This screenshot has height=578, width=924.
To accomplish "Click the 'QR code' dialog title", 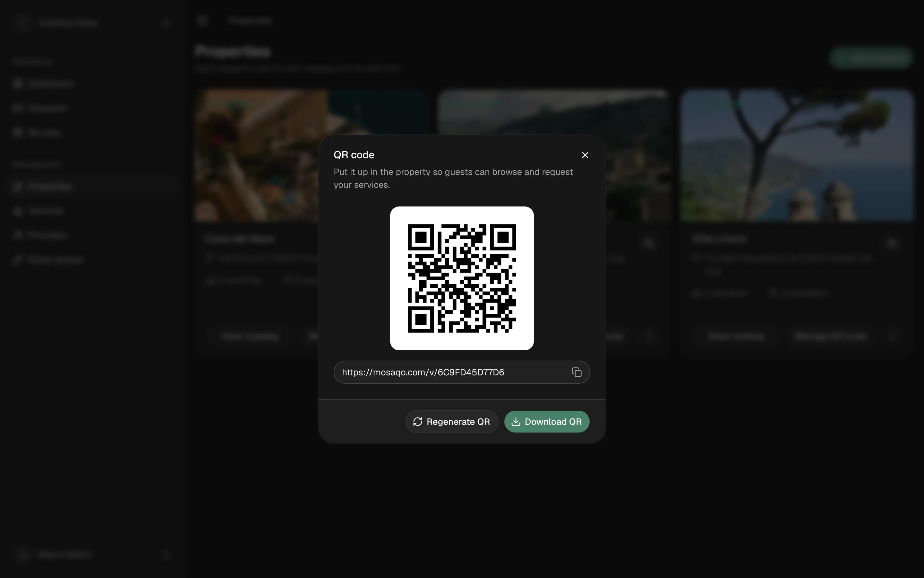I will (x=354, y=155).
